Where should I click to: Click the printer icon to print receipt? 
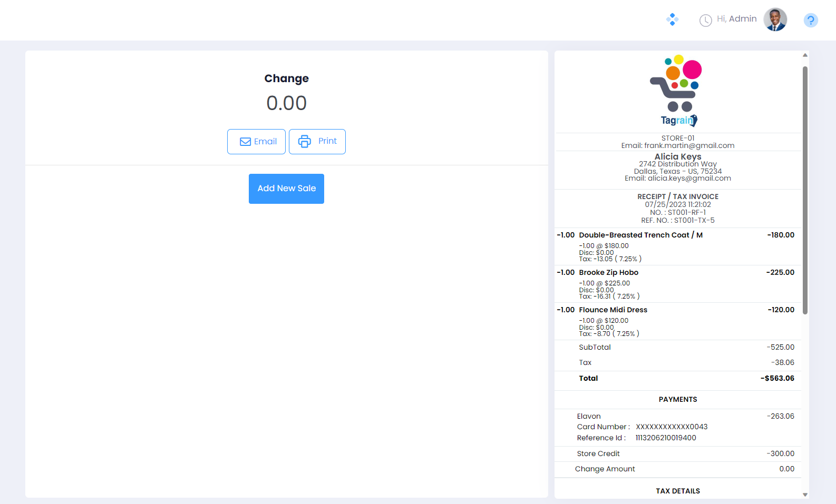pos(305,142)
